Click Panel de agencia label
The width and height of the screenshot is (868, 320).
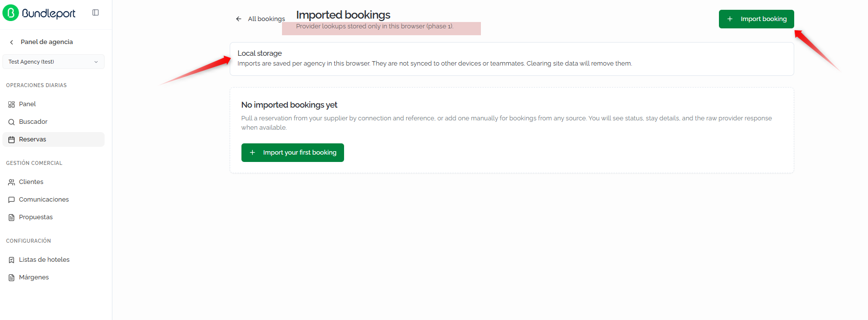[47, 42]
